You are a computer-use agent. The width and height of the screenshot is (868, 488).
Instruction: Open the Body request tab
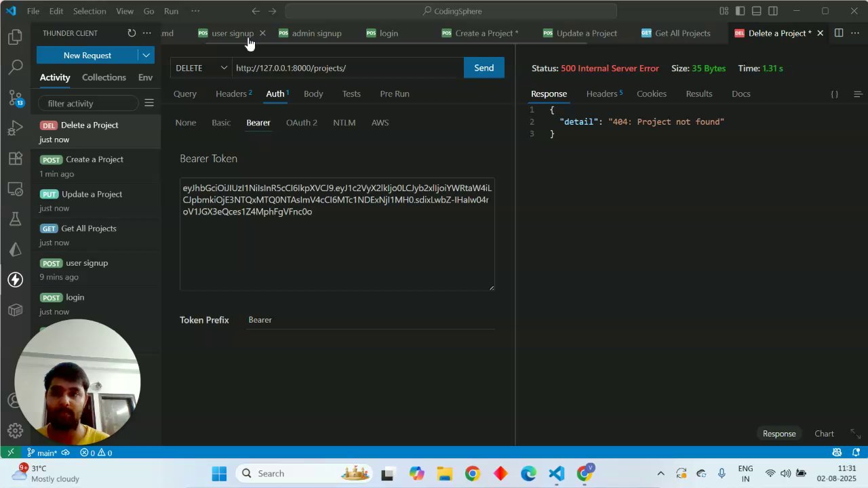[313, 94]
